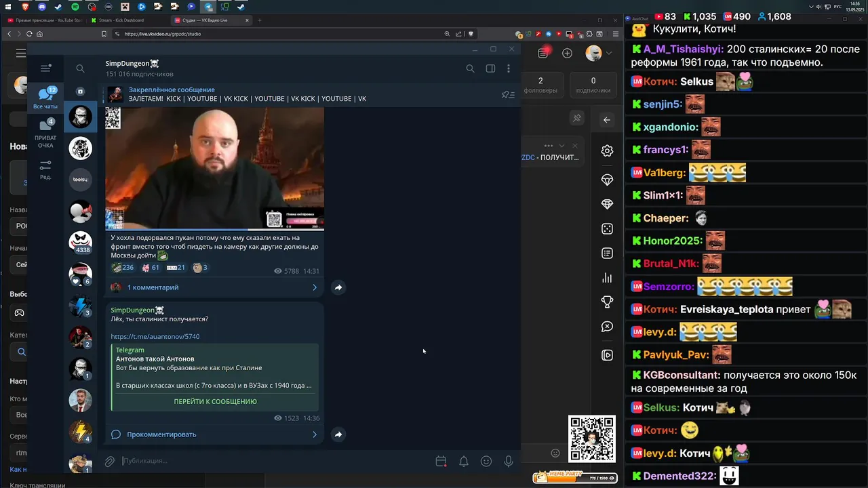Toggle Telegram right info sidebar panel
The height and width of the screenshot is (488, 868).
tap(490, 68)
